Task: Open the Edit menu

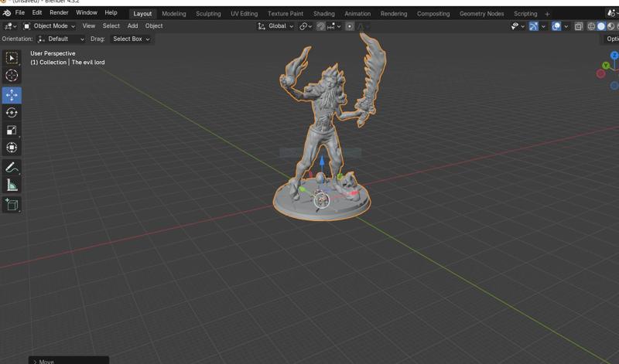Action: coord(37,12)
